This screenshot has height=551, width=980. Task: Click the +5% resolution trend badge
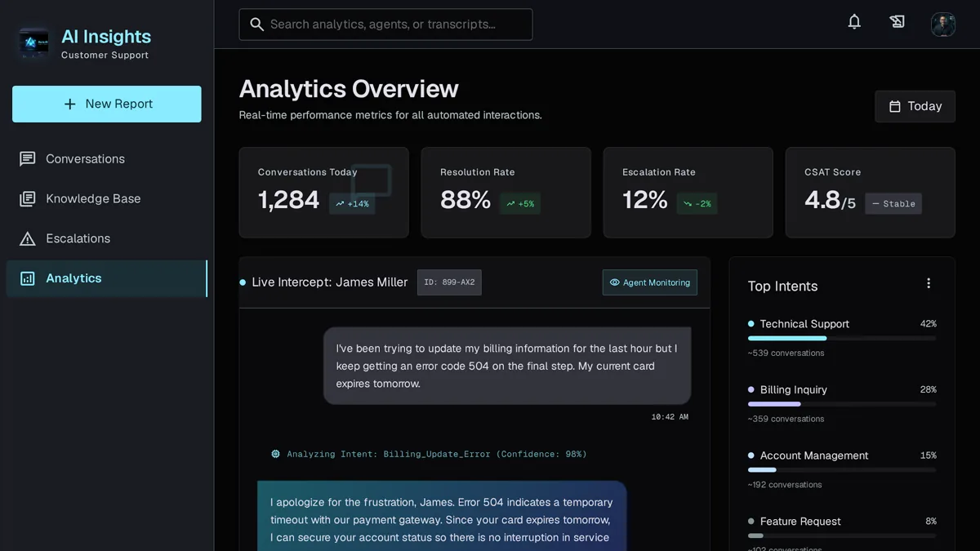tap(519, 204)
